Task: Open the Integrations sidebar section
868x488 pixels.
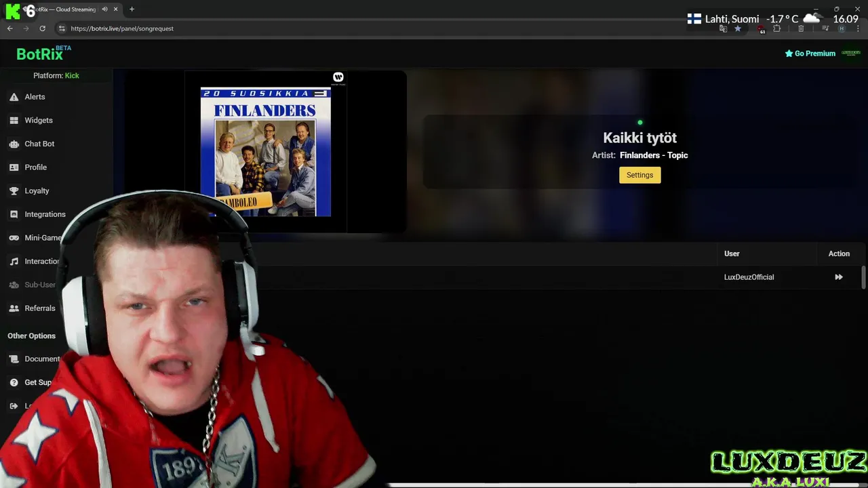Action: (45, 214)
